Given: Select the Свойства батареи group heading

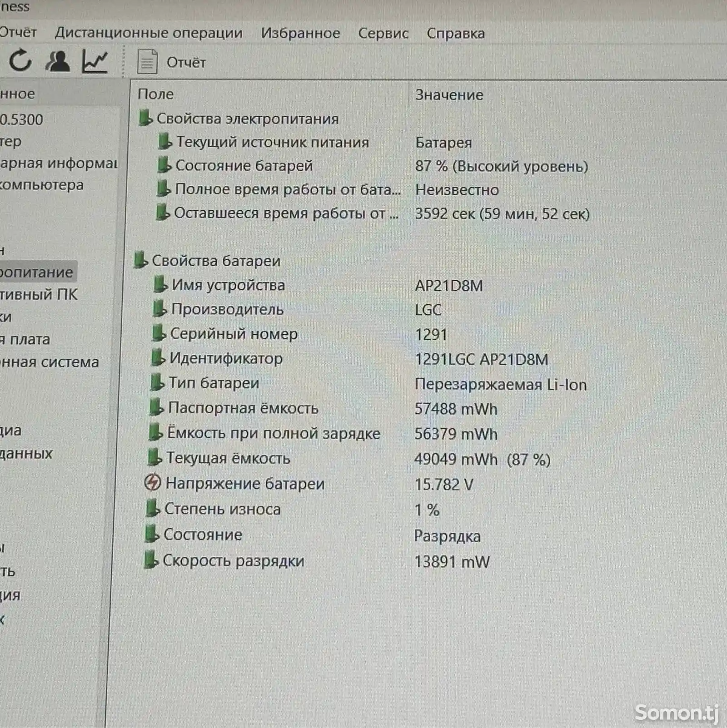Looking at the screenshot, I should coord(216,261).
